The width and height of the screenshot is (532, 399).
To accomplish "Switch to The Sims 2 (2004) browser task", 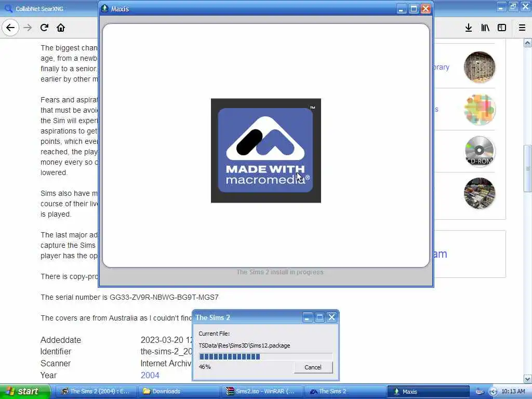I will (96, 391).
